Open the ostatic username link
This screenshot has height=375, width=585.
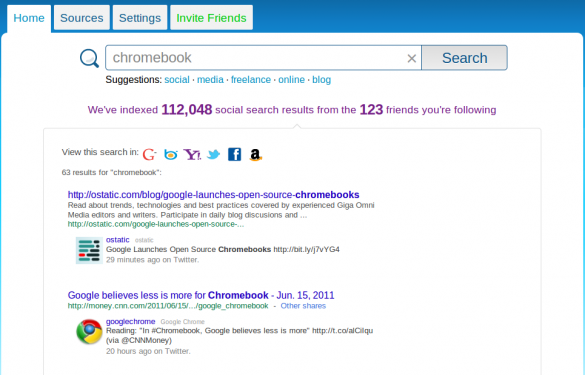coord(118,240)
